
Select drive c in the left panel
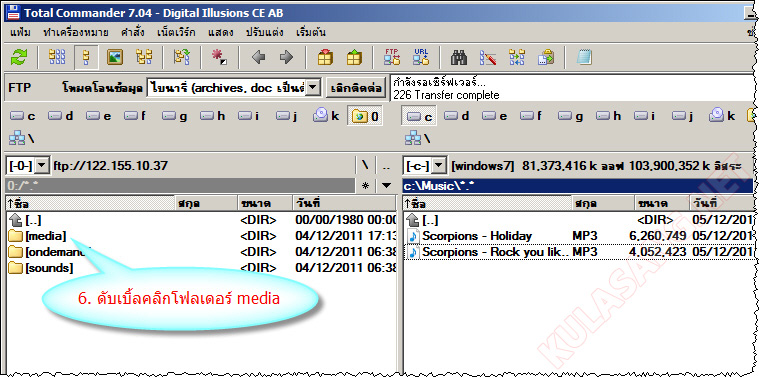(x=23, y=116)
